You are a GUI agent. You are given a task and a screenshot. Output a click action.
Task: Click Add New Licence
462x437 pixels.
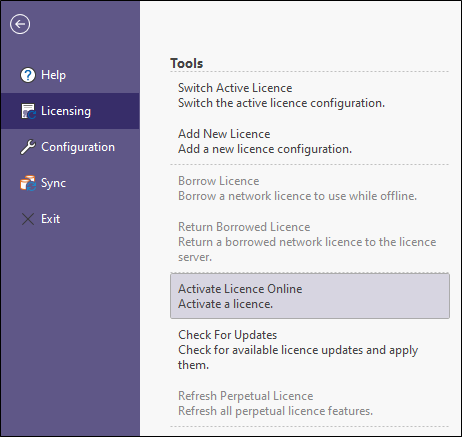pyautogui.click(x=310, y=141)
